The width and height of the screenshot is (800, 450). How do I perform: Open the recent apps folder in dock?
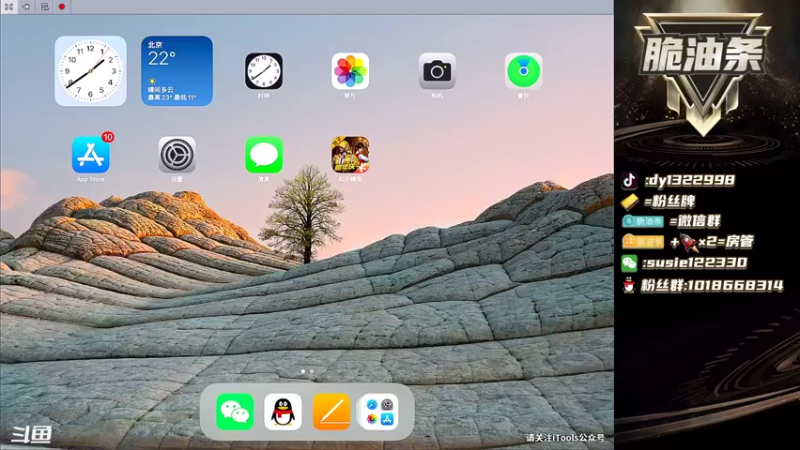[380, 412]
